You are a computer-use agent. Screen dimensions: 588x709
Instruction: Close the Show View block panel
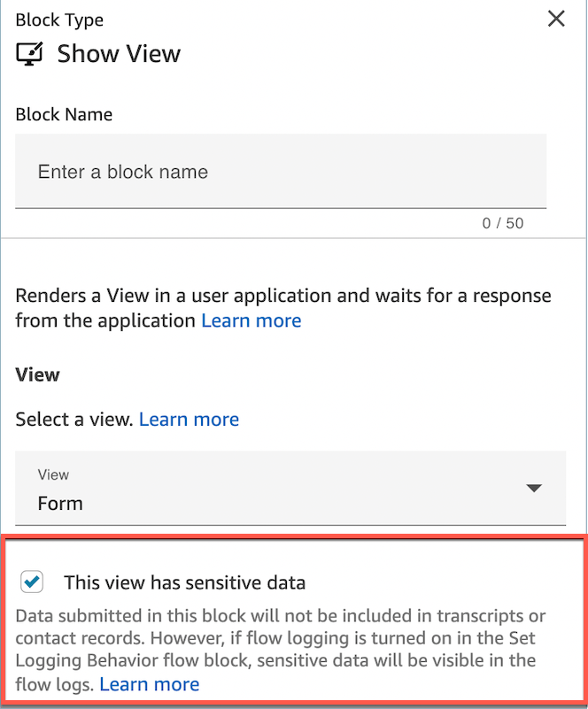click(556, 19)
